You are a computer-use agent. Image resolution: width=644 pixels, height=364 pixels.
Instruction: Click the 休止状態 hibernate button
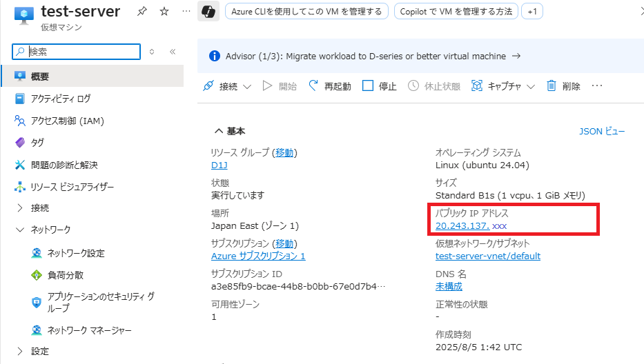(x=433, y=86)
